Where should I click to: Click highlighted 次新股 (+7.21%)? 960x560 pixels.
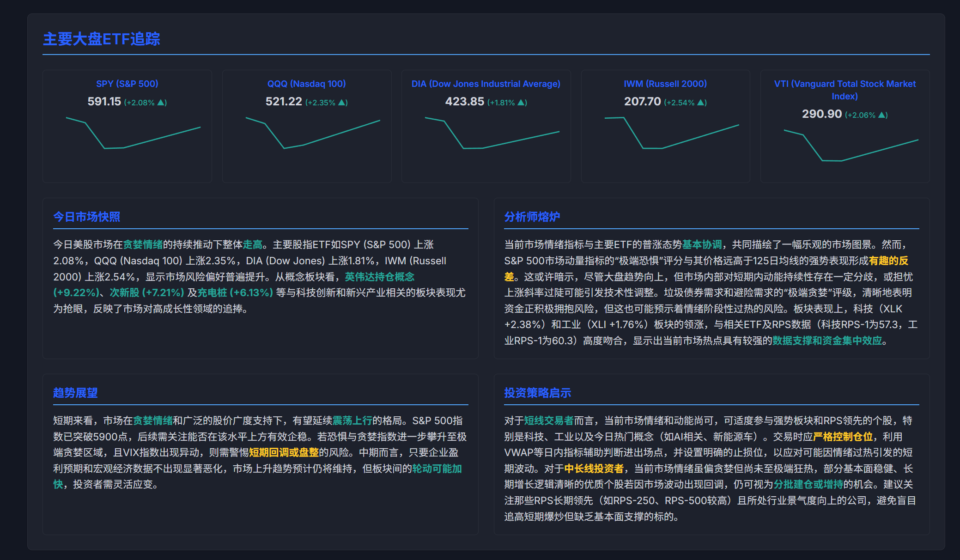(x=147, y=292)
